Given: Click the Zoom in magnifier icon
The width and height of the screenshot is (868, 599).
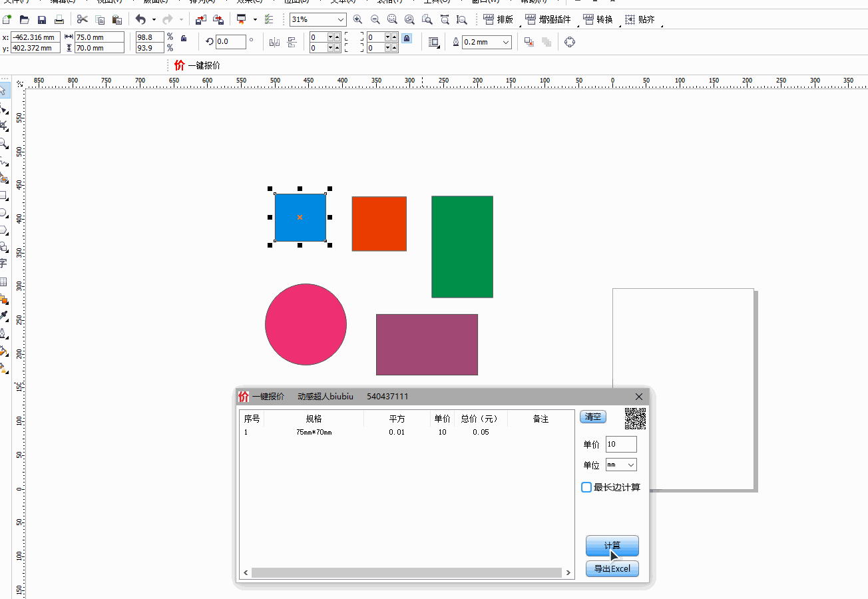Looking at the screenshot, I should point(358,20).
